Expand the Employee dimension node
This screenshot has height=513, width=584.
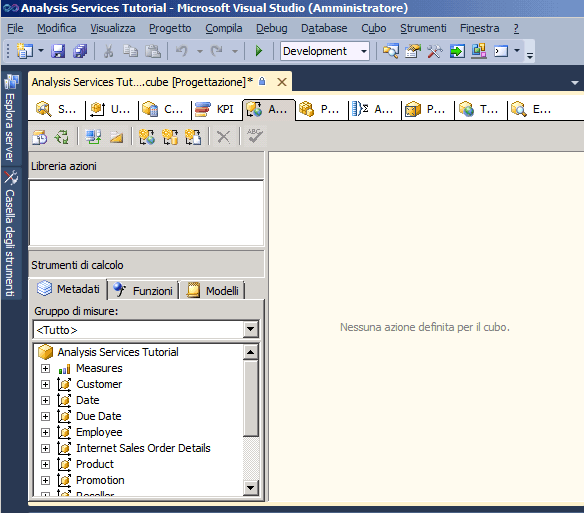[x=45, y=433]
